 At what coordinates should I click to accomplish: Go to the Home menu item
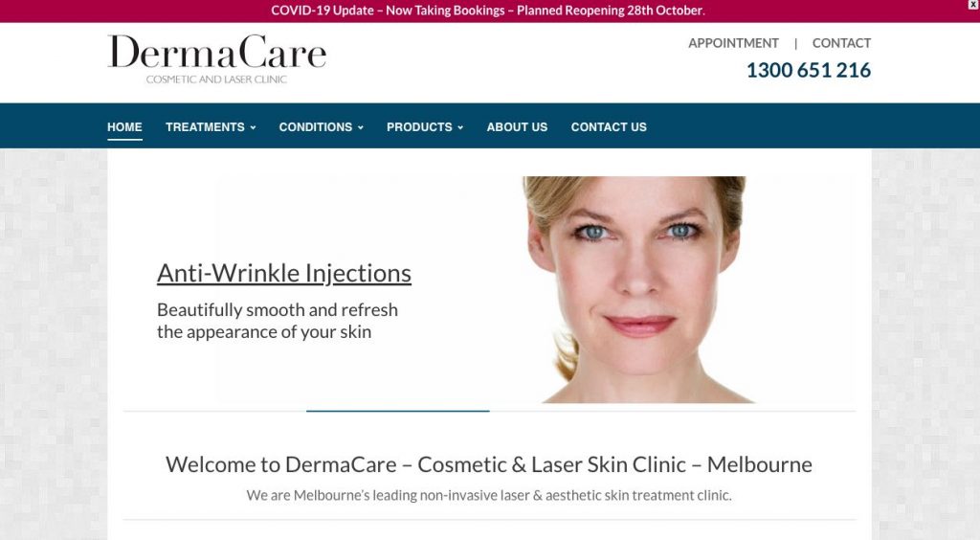[124, 127]
